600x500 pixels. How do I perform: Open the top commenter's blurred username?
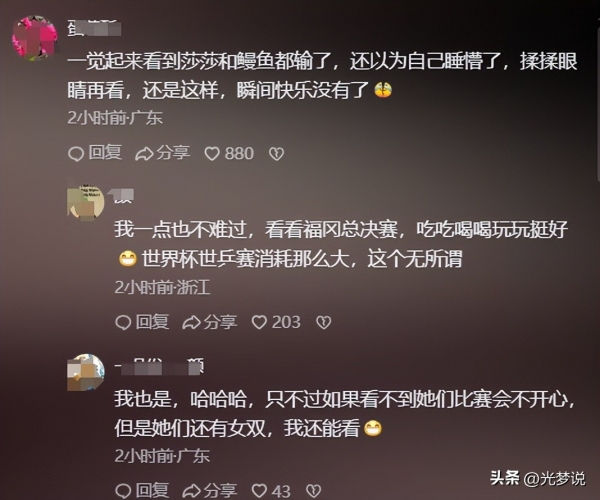95,27
